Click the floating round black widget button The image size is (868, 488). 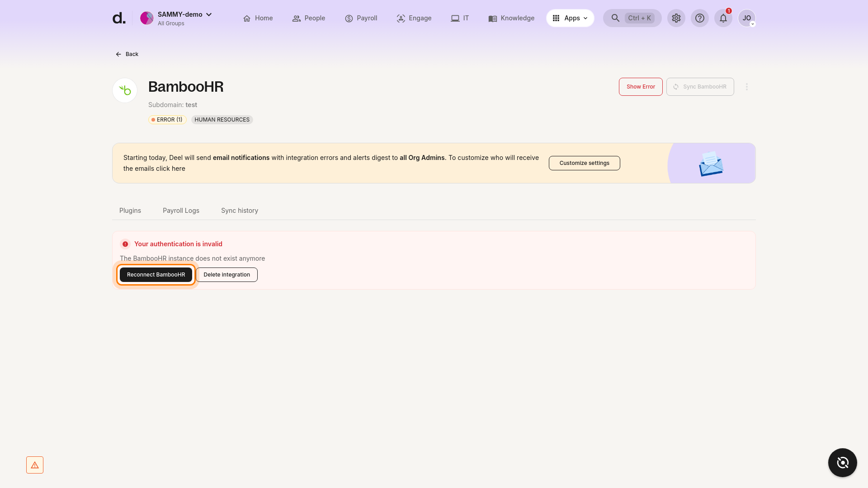(x=843, y=463)
